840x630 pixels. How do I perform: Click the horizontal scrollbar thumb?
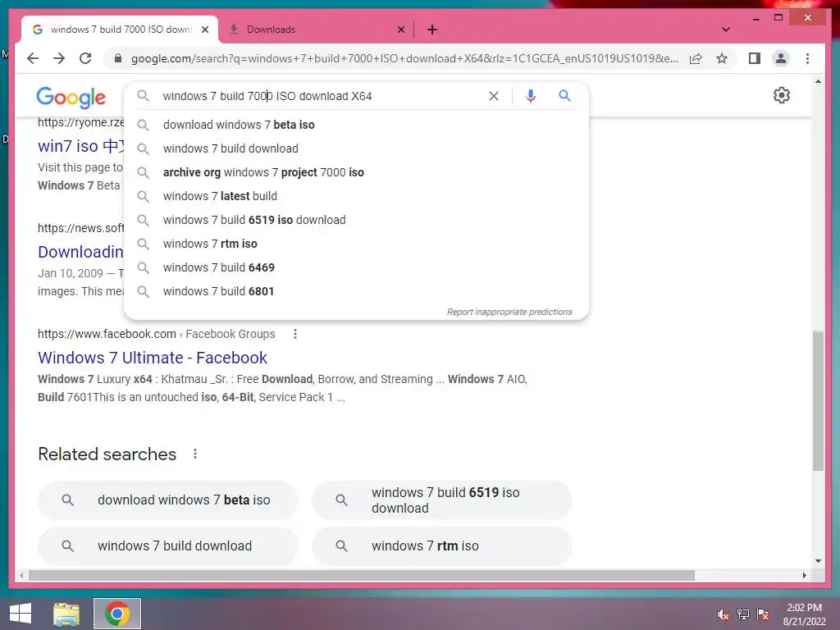(x=362, y=575)
